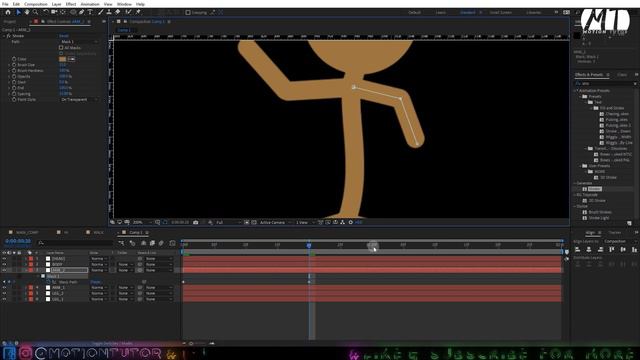
Task: Switch to the Project panel tab
Action: pos(10,22)
